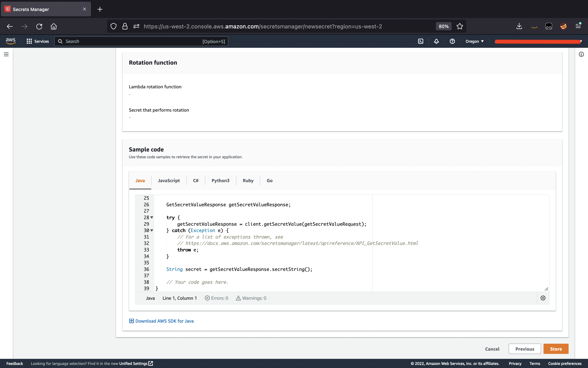
Task: Cancel the new secret creation
Action: click(492, 349)
